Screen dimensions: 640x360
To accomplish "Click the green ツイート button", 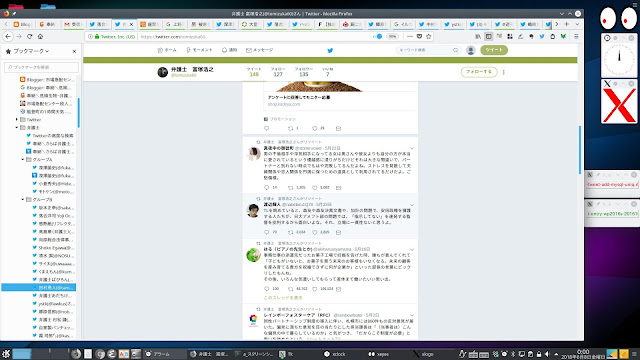I will 494,50.
